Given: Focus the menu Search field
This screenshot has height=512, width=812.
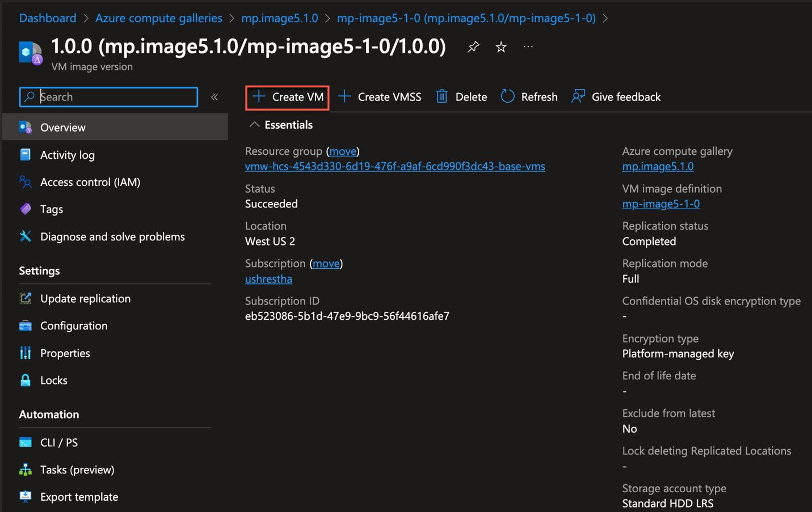Looking at the screenshot, I should (x=108, y=97).
